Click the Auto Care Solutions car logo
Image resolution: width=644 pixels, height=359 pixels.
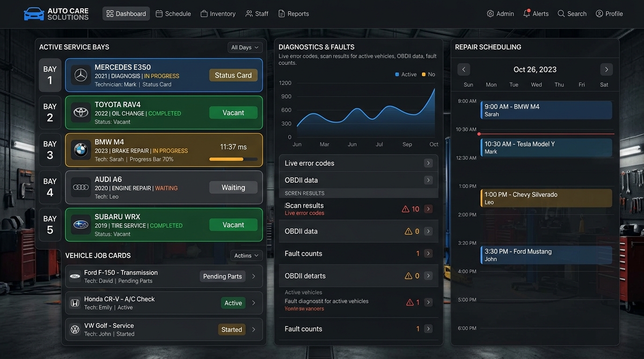click(x=34, y=14)
